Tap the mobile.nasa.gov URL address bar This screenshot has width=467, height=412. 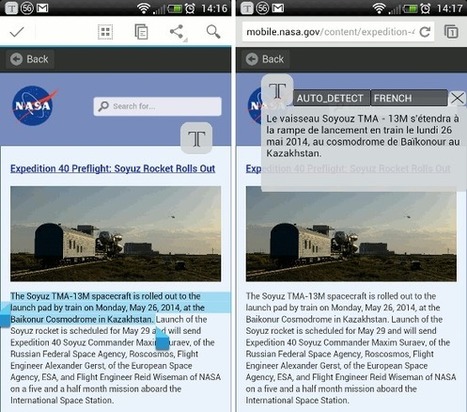[330, 32]
